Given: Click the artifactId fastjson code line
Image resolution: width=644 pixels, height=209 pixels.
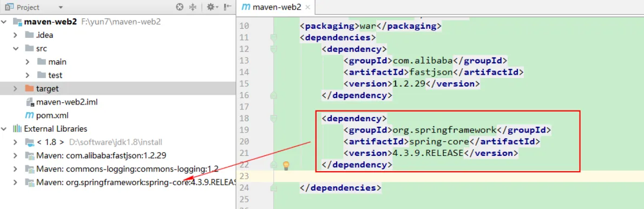Looking at the screenshot, I should pos(434,72).
